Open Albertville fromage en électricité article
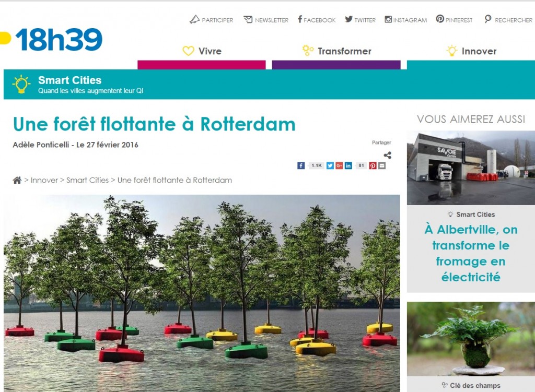 pos(471,253)
